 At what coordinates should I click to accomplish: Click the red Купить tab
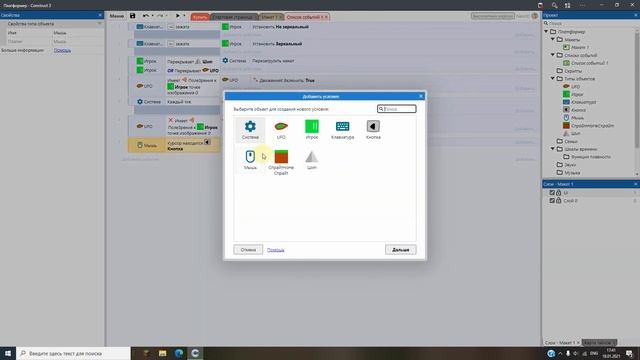[x=200, y=17]
